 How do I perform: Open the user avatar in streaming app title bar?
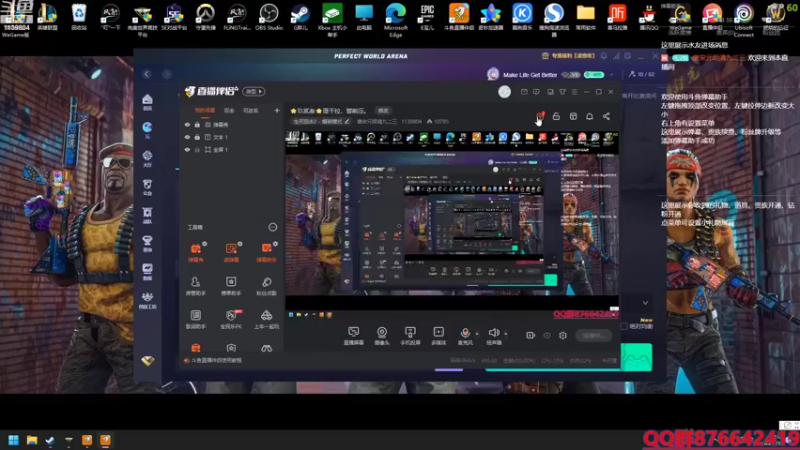505,91
